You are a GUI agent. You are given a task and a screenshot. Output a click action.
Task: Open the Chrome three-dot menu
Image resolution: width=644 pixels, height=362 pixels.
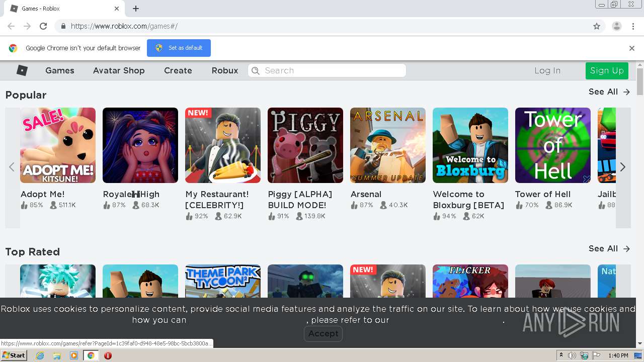pos(632,26)
